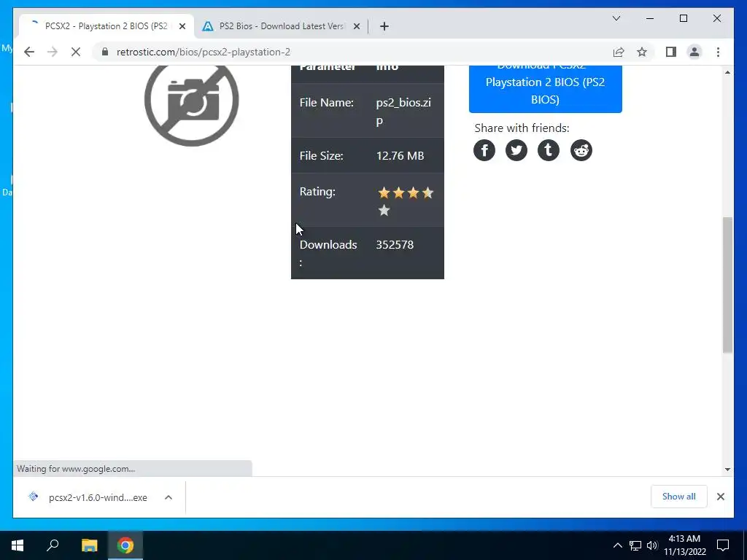Select the 12.76 MB file size value
This screenshot has height=560, width=747.
400,156
